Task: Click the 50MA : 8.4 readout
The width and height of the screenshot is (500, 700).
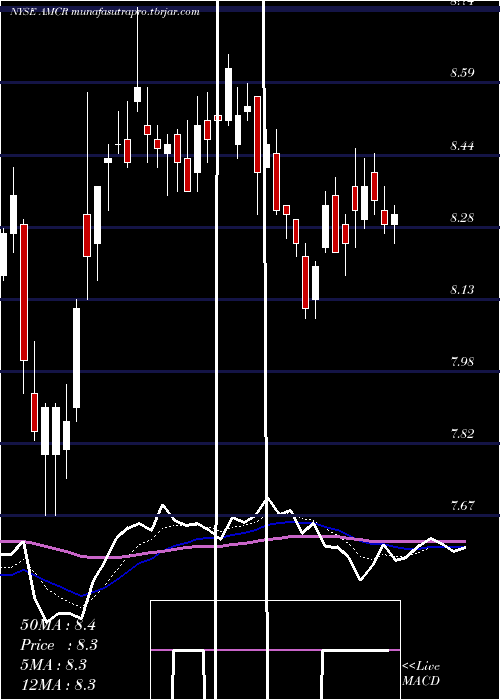Action: pos(58,625)
